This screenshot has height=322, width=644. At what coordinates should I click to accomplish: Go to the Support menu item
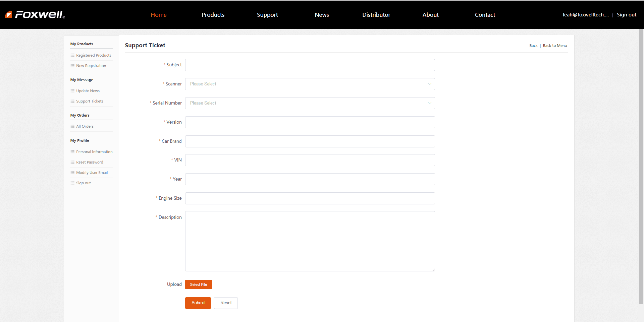pyautogui.click(x=267, y=15)
